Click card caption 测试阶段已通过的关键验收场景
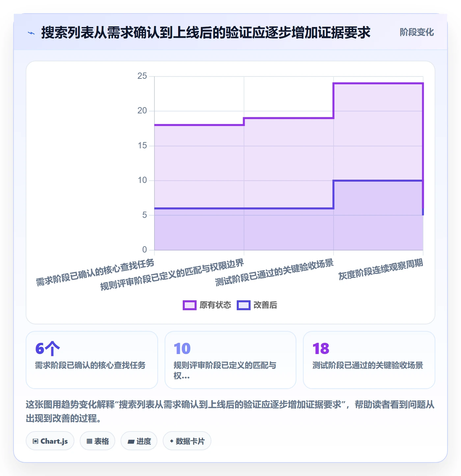This screenshot has width=461, height=476. 368,365
